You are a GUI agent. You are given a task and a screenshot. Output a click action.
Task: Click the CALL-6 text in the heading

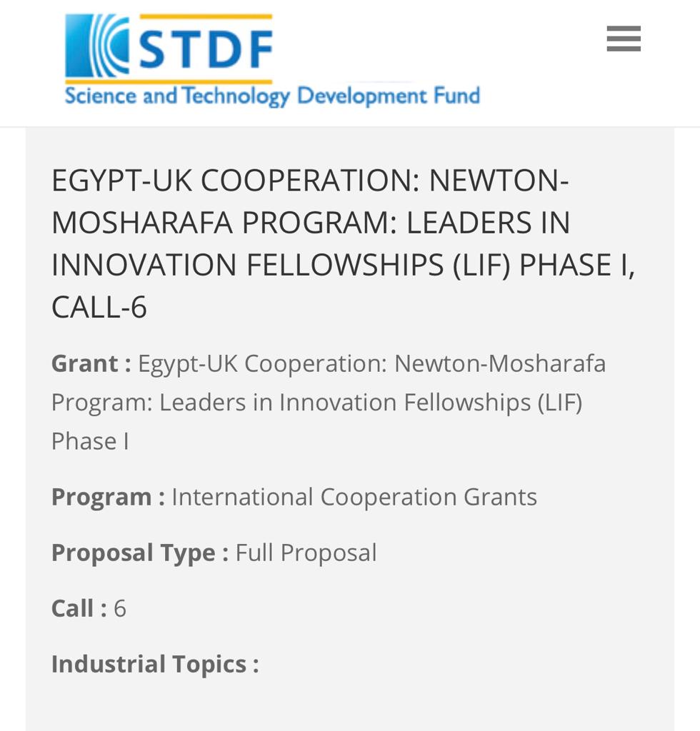[99, 307]
